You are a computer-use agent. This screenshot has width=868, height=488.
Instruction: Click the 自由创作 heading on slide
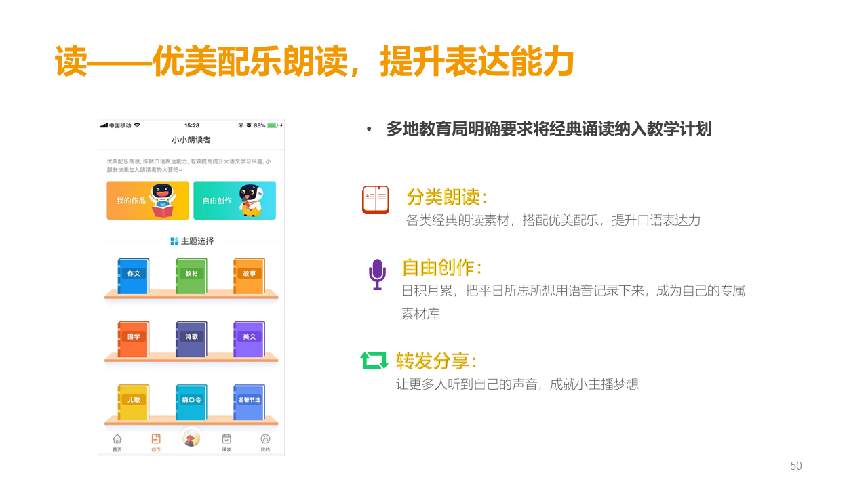pyautogui.click(x=442, y=268)
